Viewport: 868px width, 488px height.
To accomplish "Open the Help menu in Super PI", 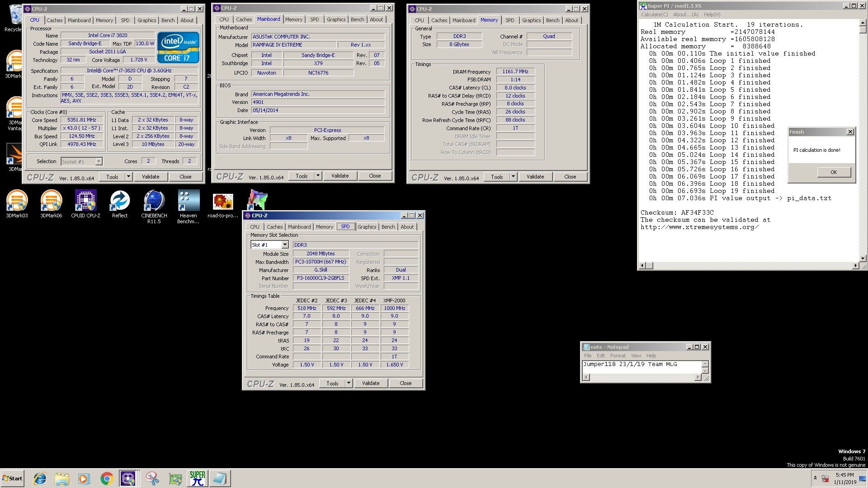I will (712, 14).
